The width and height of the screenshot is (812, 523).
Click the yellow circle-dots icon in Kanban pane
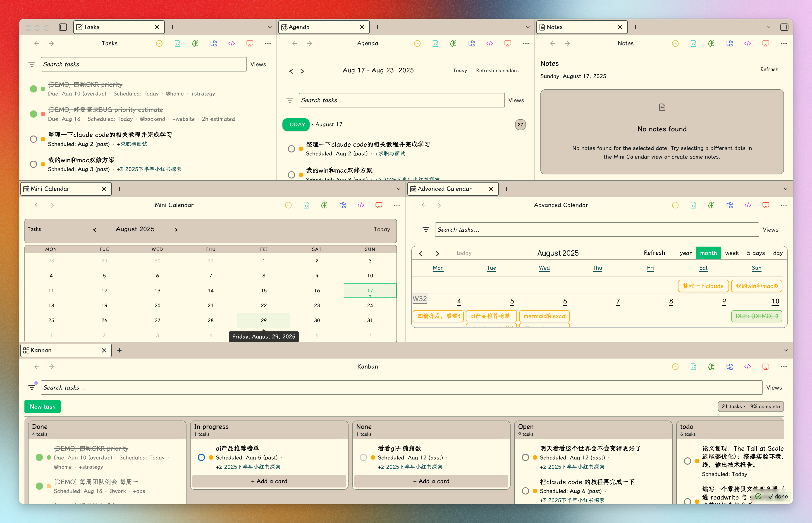pyautogui.click(x=675, y=367)
